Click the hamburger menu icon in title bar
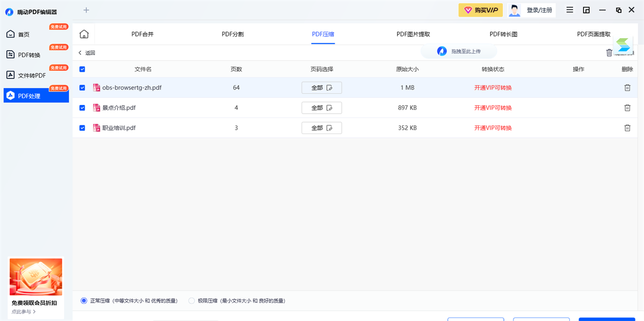 point(570,10)
